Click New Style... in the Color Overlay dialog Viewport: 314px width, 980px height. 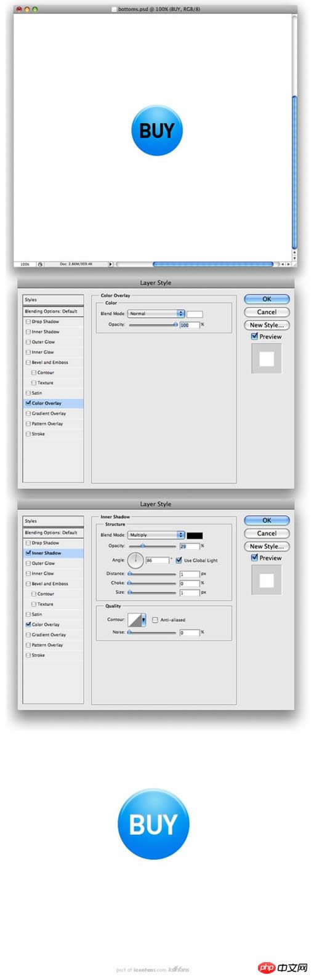coord(267,325)
